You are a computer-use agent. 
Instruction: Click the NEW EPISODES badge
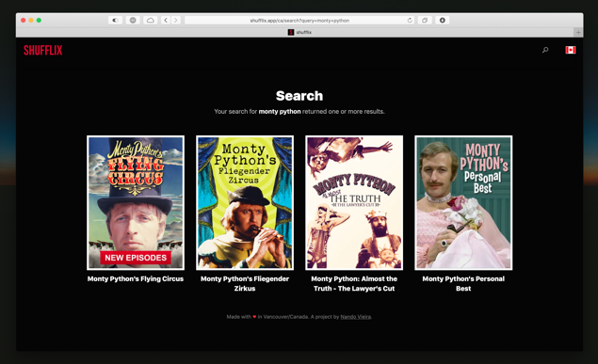(x=136, y=258)
